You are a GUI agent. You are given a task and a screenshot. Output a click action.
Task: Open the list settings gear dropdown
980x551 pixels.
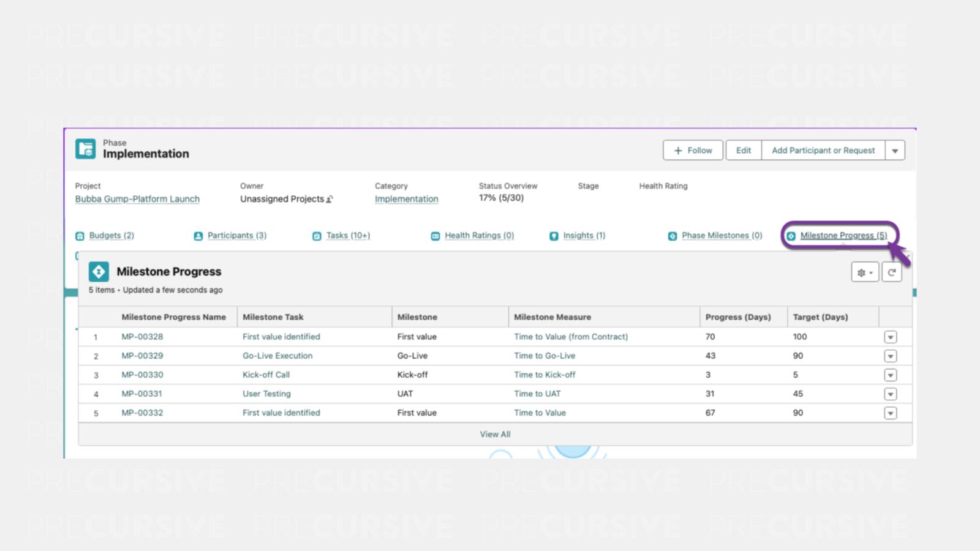click(864, 272)
